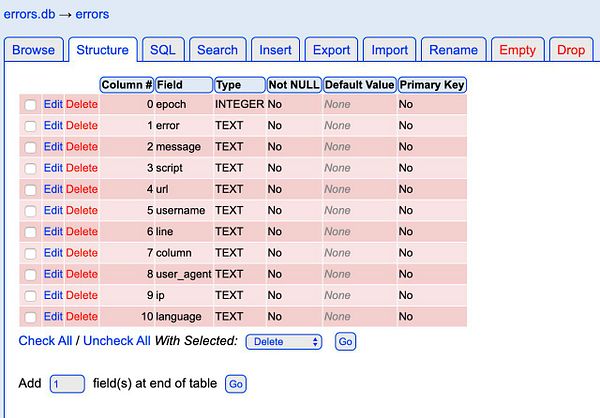Switch to the Browse tab
The height and width of the screenshot is (418, 600).
(34, 50)
